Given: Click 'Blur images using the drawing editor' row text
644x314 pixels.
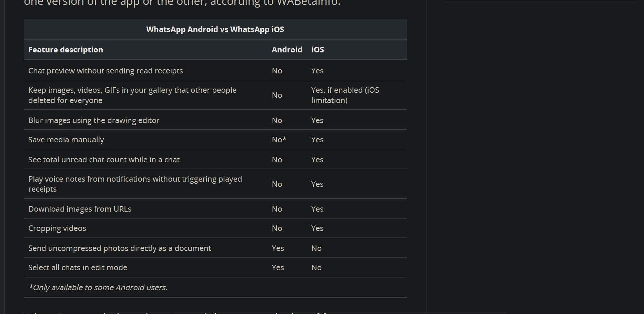Looking at the screenshot, I should pyautogui.click(x=94, y=120).
